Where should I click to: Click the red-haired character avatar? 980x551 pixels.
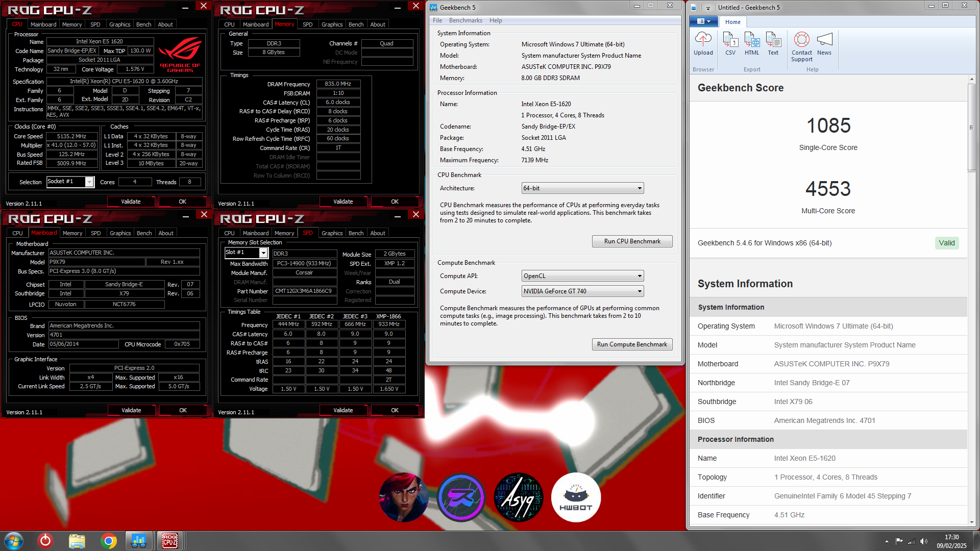(404, 497)
